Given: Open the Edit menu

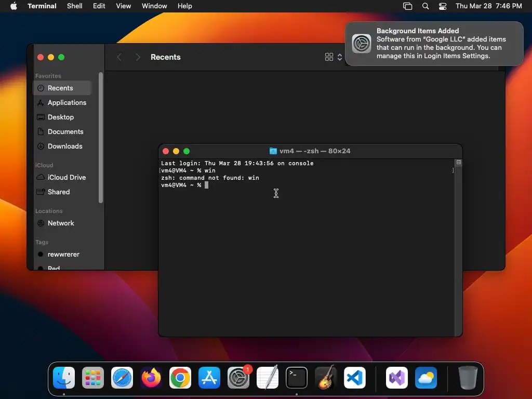Looking at the screenshot, I should click(99, 6).
